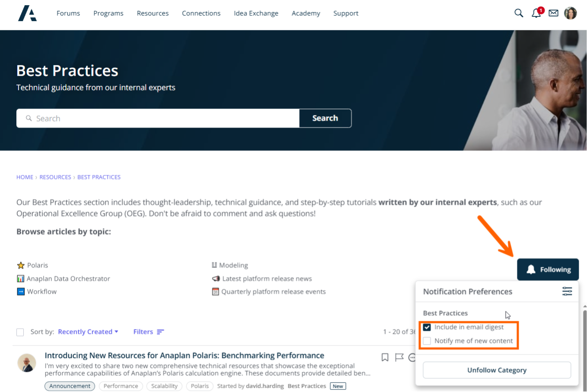The image size is (587, 392).
Task: Click the dark Search button
Action: coord(325,118)
